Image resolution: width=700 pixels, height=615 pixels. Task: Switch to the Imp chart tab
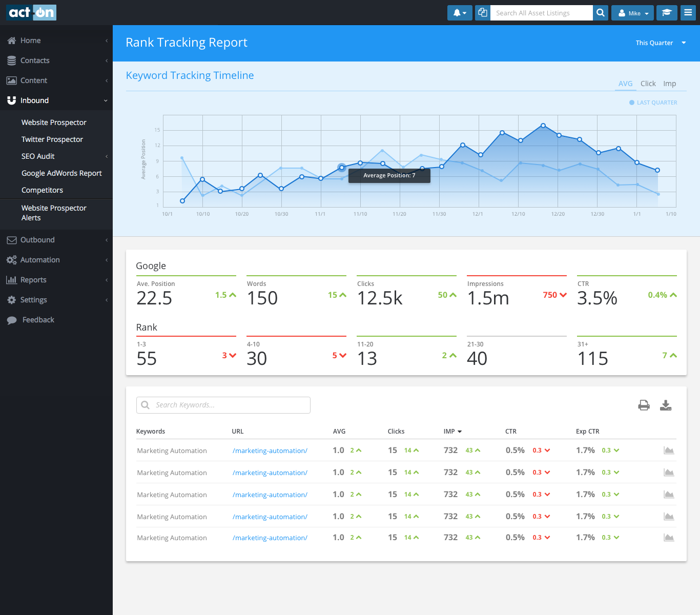coord(669,84)
